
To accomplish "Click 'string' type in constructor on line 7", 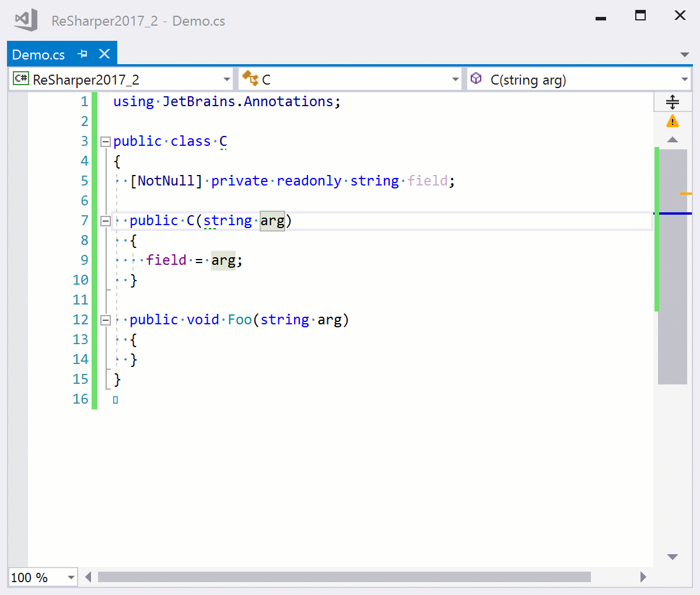I will [228, 220].
